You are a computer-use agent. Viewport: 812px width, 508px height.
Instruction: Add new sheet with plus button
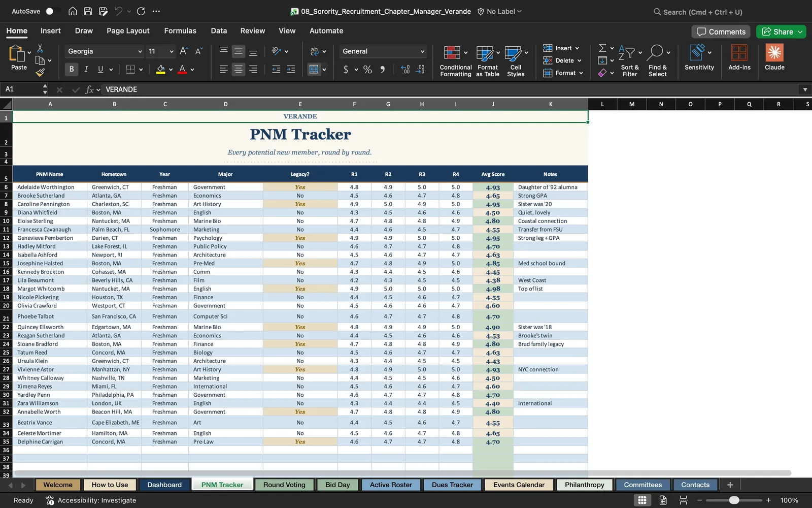[730, 485]
